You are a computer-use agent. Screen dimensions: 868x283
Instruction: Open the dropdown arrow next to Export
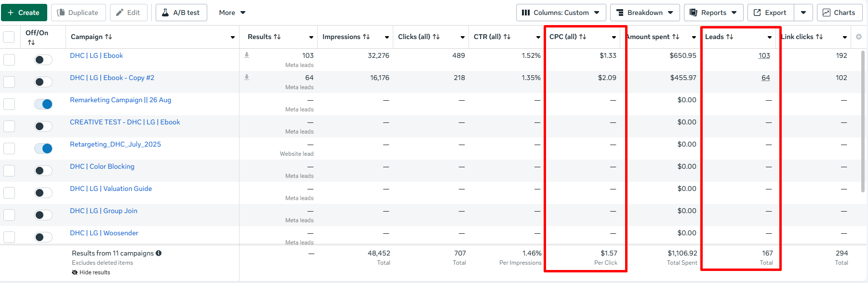click(x=803, y=13)
